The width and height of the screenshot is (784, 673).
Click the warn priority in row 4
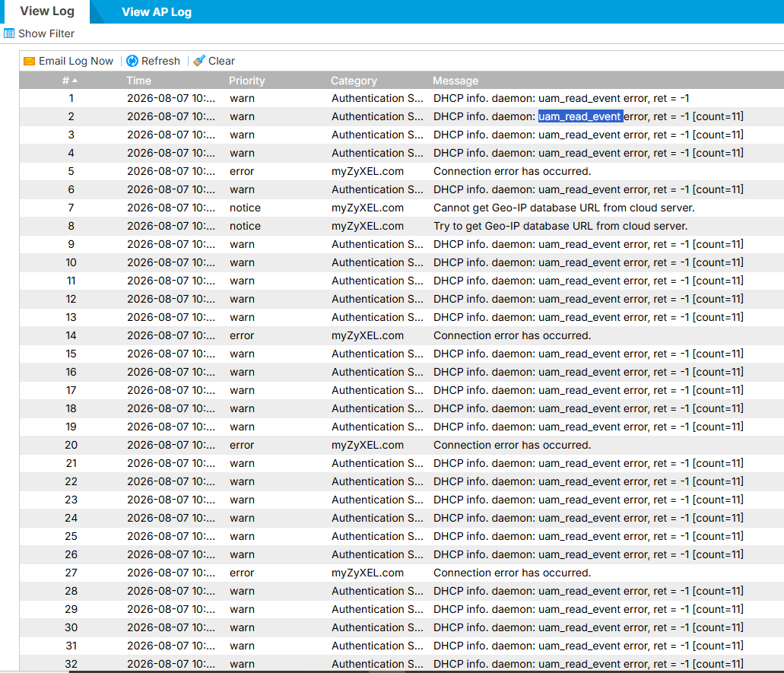click(242, 153)
